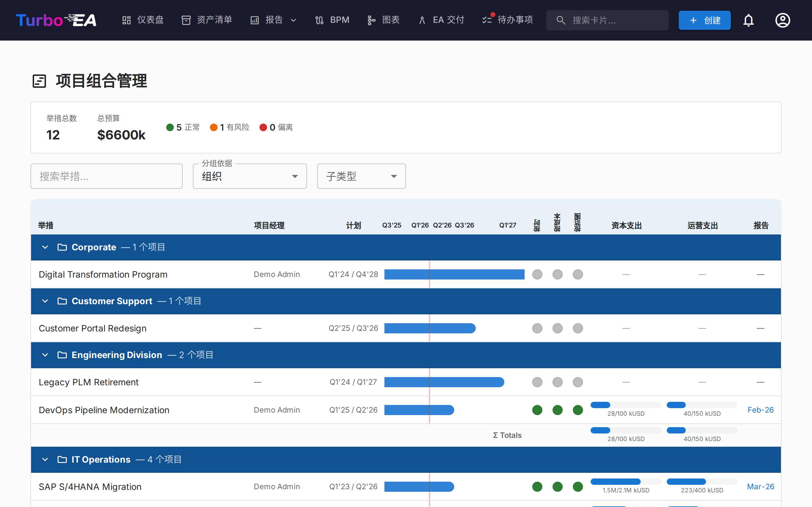Click the 创建 button
Viewport: 812px width, 507px height.
point(704,21)
